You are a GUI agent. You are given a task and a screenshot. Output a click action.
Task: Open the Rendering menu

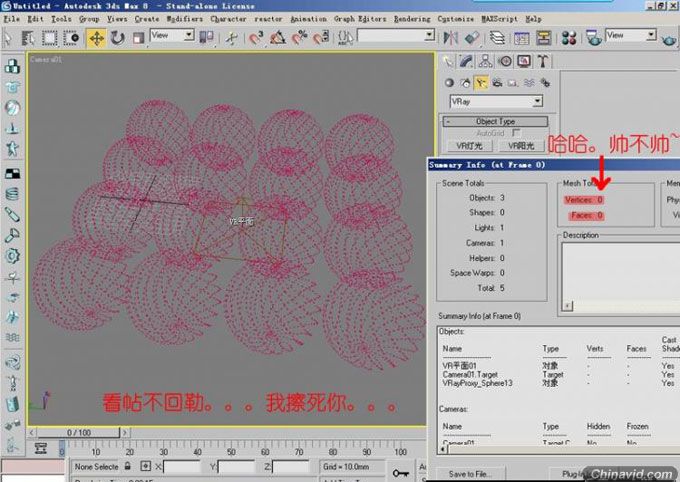click(412, 19)
